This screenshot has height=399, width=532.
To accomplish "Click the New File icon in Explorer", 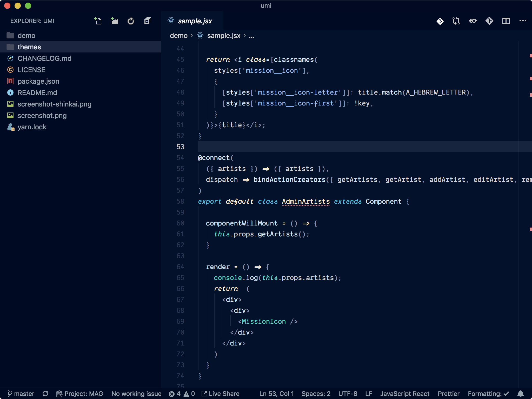I will tap(98, 21).
